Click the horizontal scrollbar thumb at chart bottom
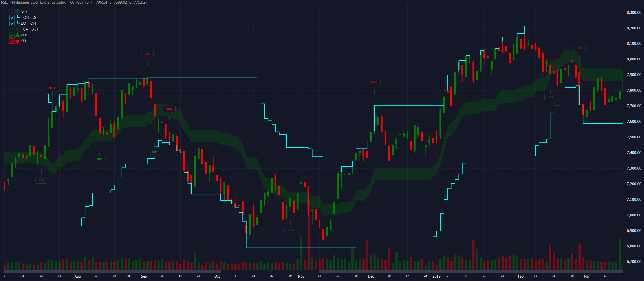Viewport: 644px width, 281px height. (x=270, y=272)
